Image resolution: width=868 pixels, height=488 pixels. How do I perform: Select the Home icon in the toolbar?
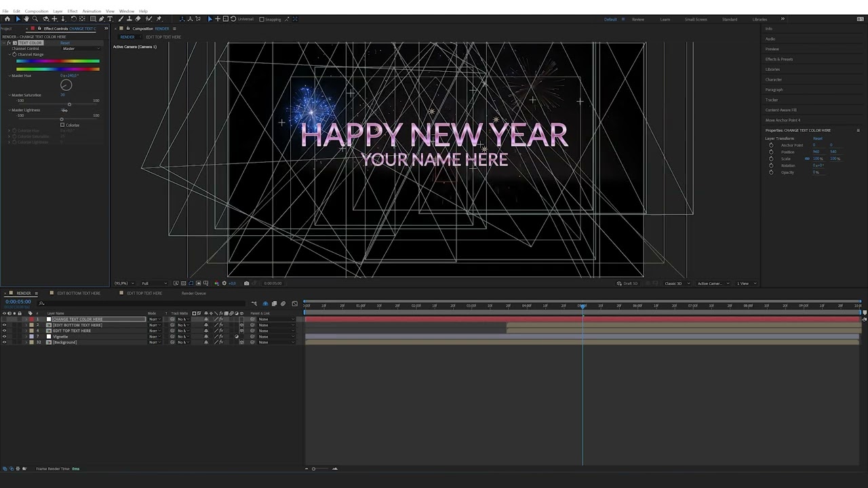pyautogui.click(x=7, y=19)
